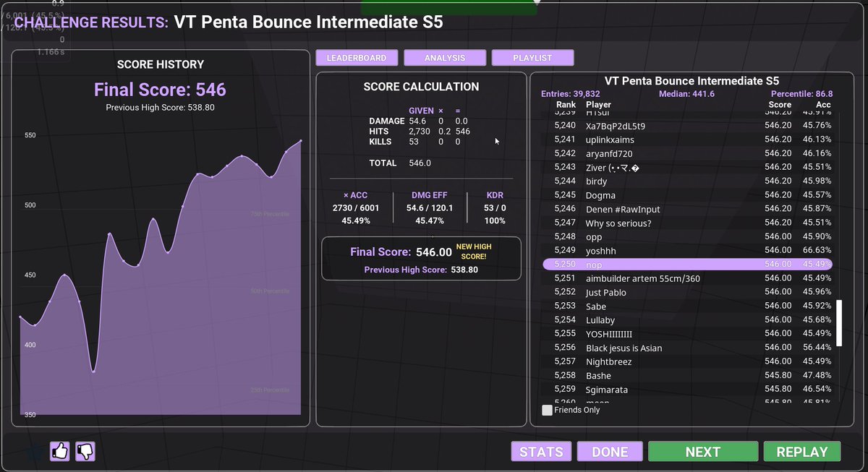Select row aimbuilder artem 55cm/360
Screen dimensions: 868x472
point(687,278)
